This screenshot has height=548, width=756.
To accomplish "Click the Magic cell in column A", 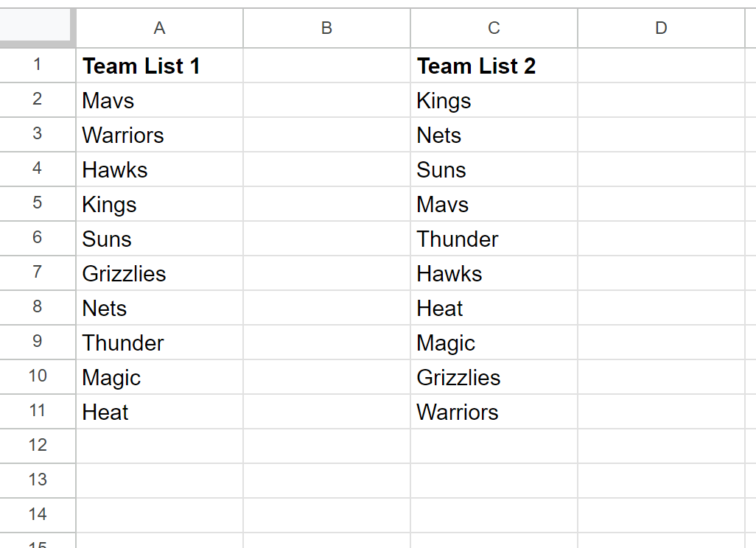I will pos(160,377).
